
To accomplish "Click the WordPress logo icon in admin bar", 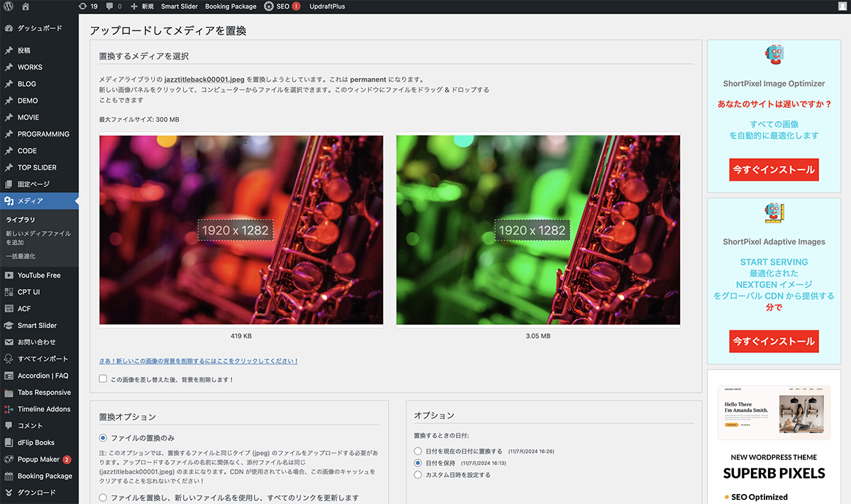I will (x=9, y=6).
